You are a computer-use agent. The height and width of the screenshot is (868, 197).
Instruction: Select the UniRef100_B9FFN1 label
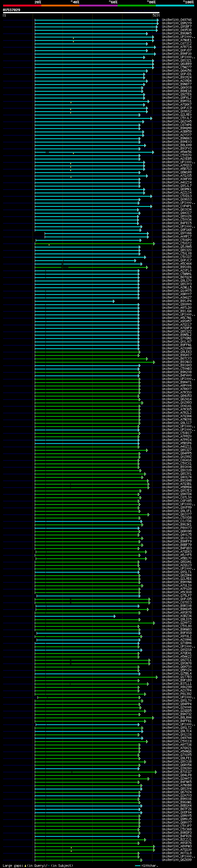pos(177,345)
